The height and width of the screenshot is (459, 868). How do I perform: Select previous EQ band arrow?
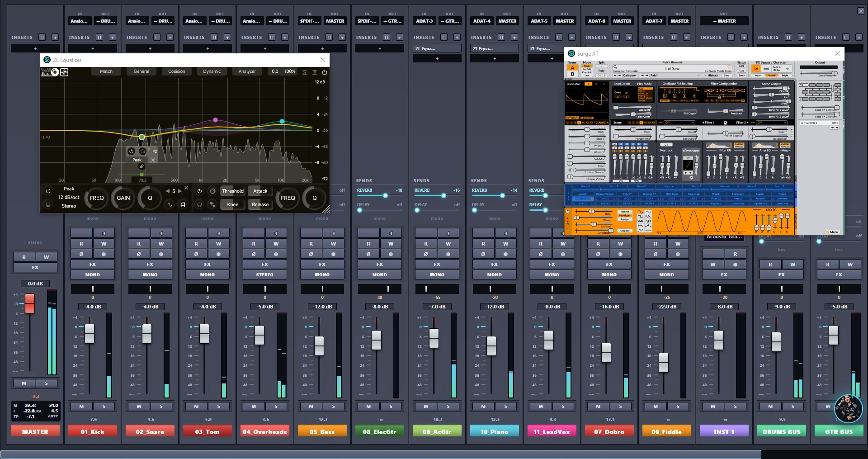(x=168, y=191)
